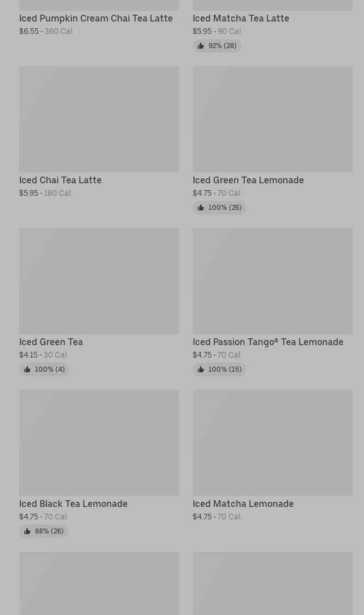
Task: Select the Iced Matcha Lemonade title
Action: pos(243,504)
